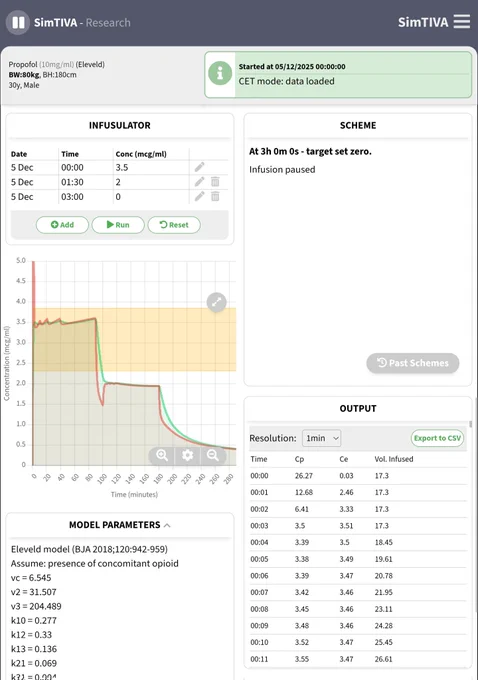Select the 03:00 time cell
The height and width of the screenshot is (680, 478).
72,197
